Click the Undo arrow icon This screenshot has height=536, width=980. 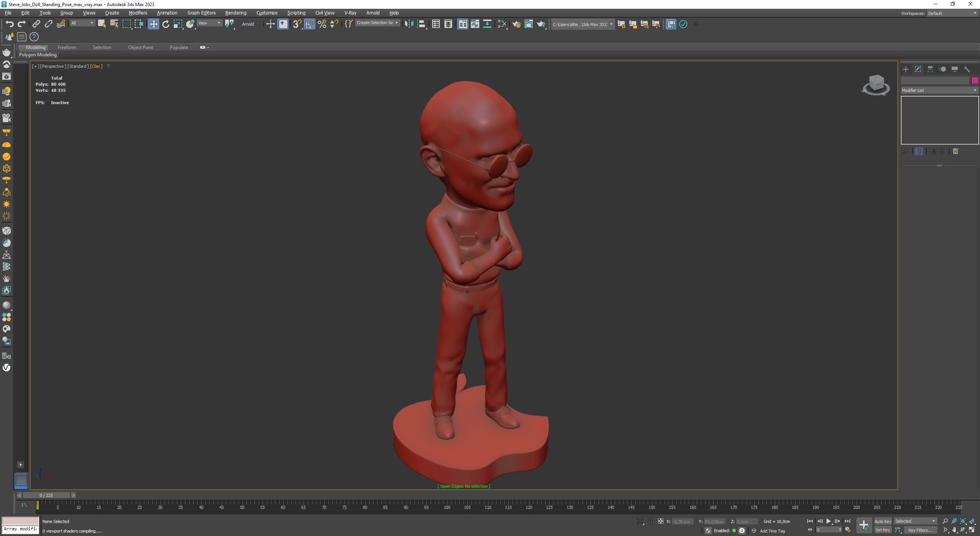pos(10,24)
